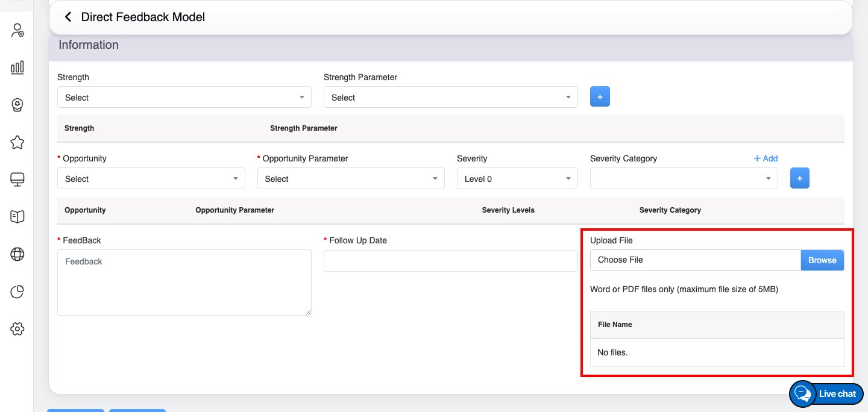Click the plus button next to Strength Parameter
Screen dimensions: 868x412
coord(600,96)
